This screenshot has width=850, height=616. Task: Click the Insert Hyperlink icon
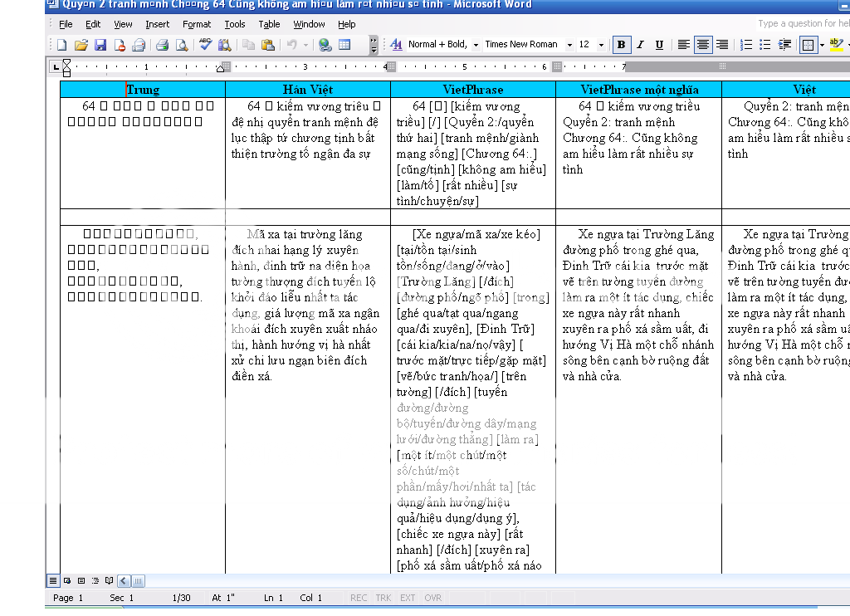325,45
